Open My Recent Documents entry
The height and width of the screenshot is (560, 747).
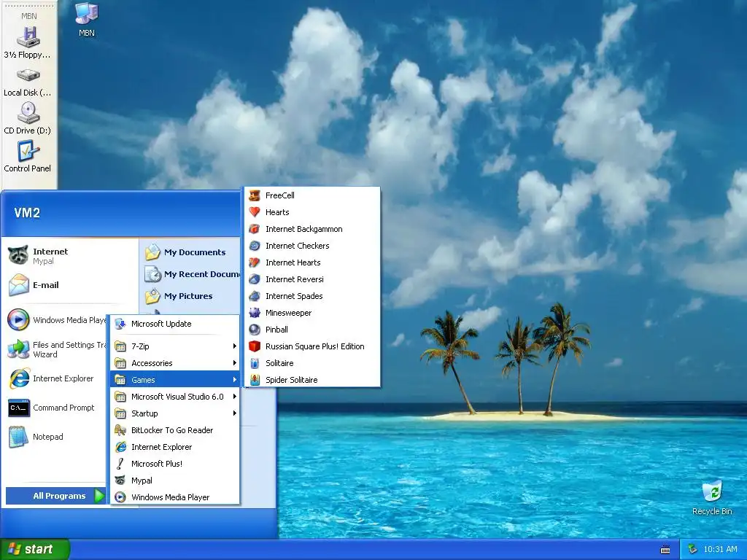[x=193, y=274]
